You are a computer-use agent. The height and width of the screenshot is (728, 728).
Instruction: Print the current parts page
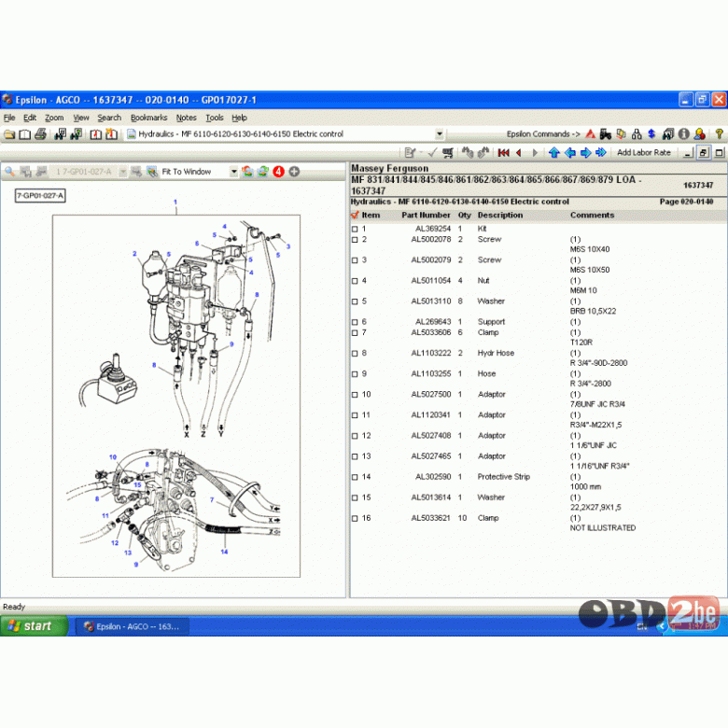tap(40, 134)
